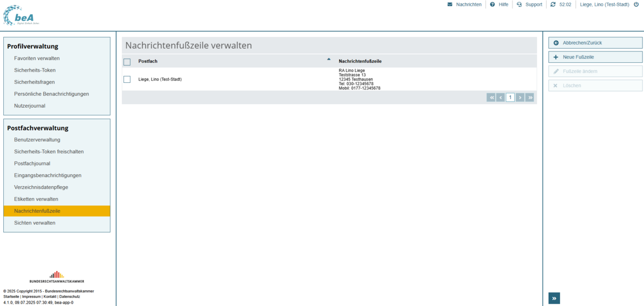
Task: Go to first page of table
Action: pyautogui.click(x=491, y=97)
